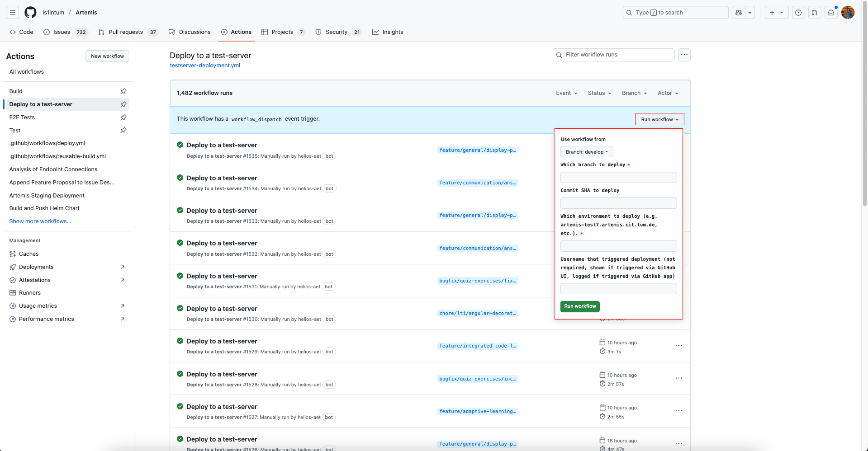Open Copilot chat icon in header
This screenshot has width=868, height=451.
pos(739,13)
